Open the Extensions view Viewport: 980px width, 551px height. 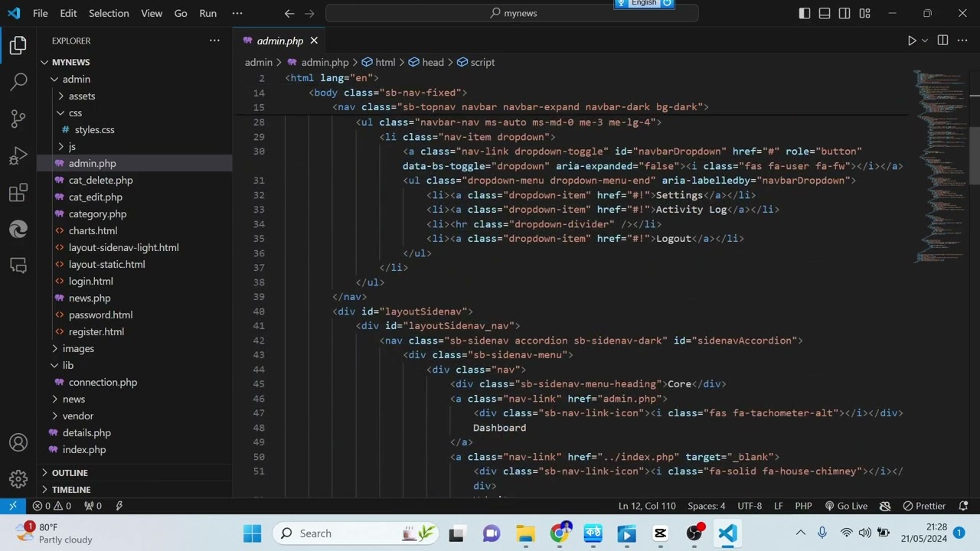pyautogui.click(x=18, y=193)
